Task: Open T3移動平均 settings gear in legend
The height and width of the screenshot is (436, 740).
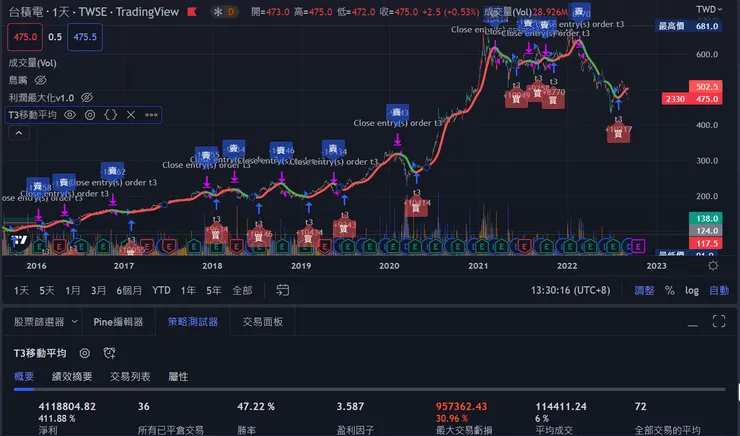Action: point(90,115)
